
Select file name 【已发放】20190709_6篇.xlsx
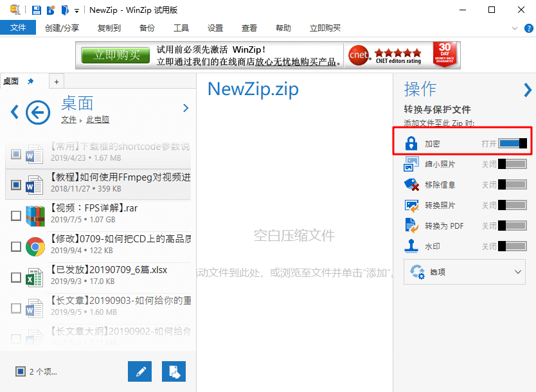coord(109,270)
